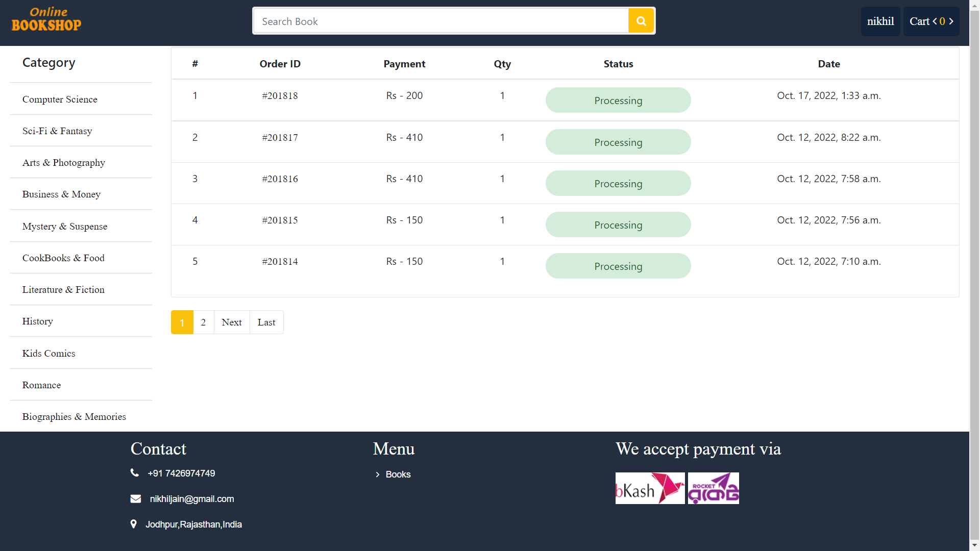Click the Online Bookshop logo
Image resolution: width=980 pixels, height=551 pixels.
point(46,19)
